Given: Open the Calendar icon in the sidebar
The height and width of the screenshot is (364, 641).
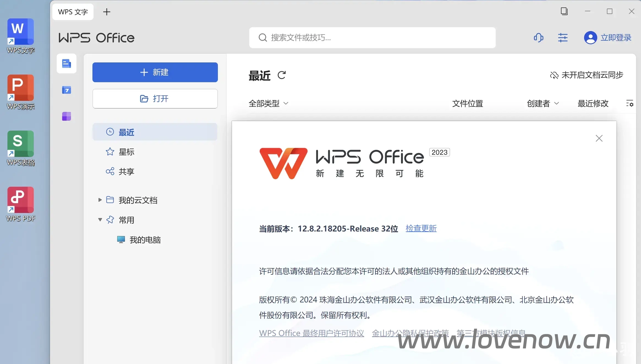Looking at the screenshot, I should point(66,90).
